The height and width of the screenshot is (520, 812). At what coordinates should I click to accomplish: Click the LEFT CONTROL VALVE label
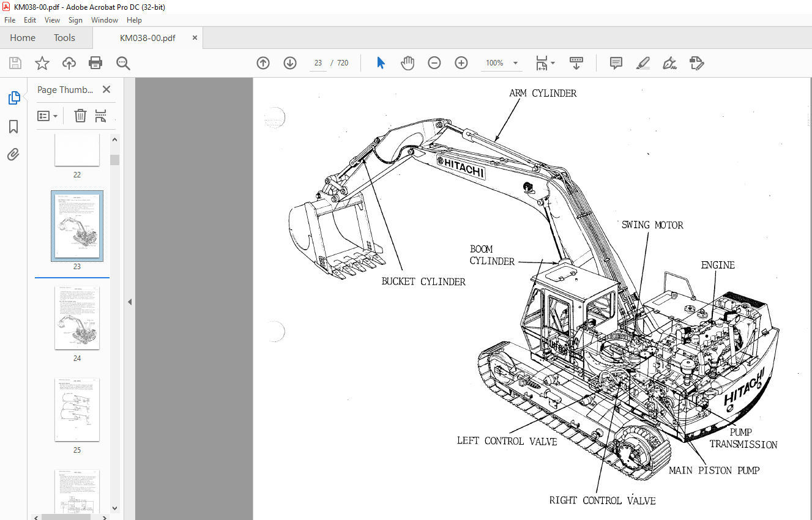[507, 441]
